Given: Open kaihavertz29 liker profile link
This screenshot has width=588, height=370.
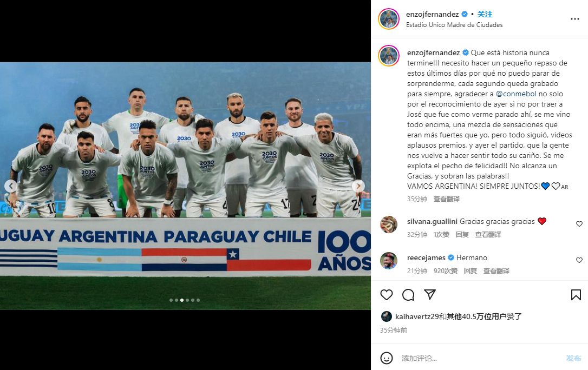Looking at the screenshot, I should click(x=417, y=316).
